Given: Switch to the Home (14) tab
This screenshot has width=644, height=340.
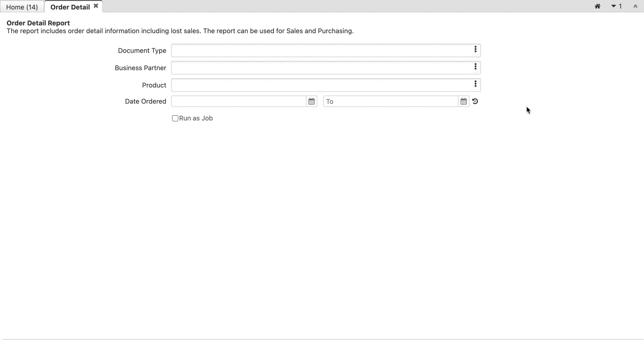Looking at the screenshot, I should 22,7.
